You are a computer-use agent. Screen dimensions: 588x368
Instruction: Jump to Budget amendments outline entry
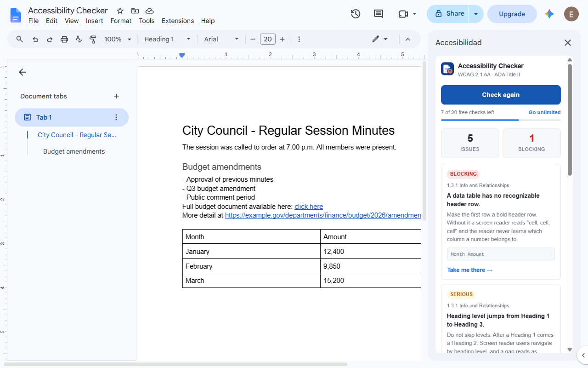click(x=74, y=151)
